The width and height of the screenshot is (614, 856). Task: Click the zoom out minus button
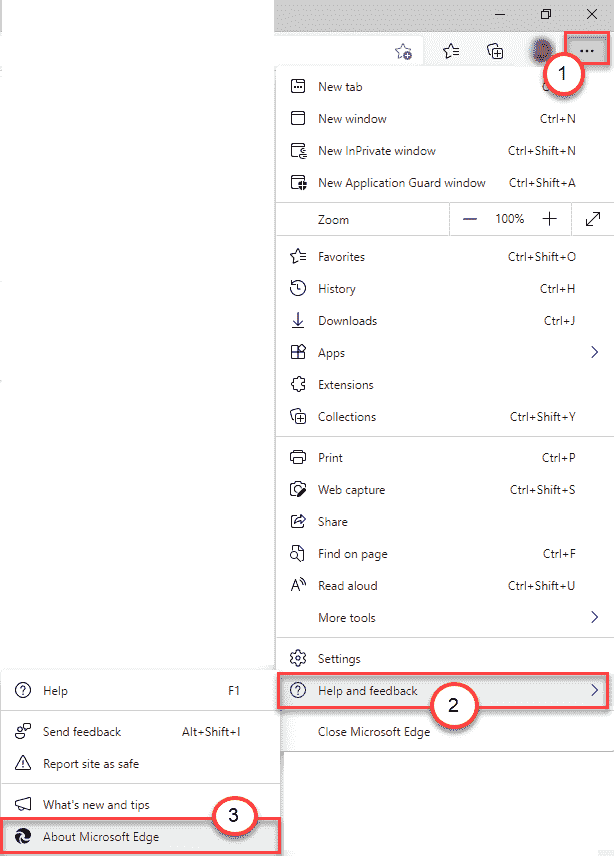click(x=470, y=219)
